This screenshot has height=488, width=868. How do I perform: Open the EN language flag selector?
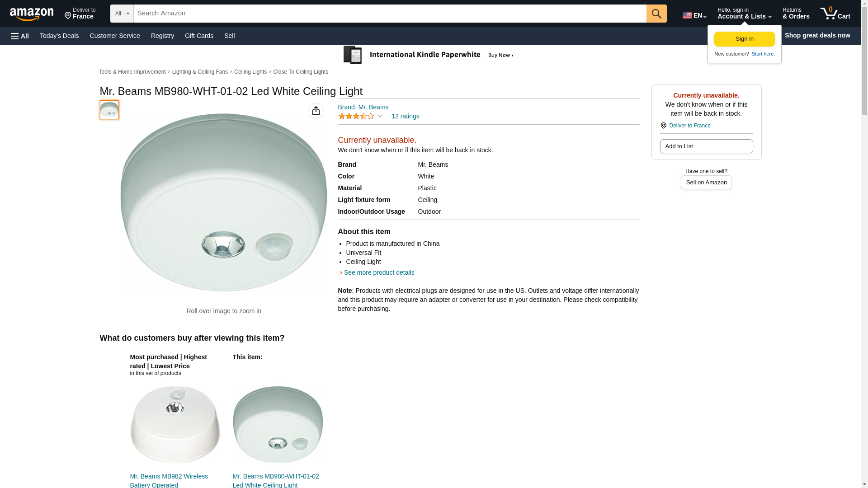(x=694, y=15)
